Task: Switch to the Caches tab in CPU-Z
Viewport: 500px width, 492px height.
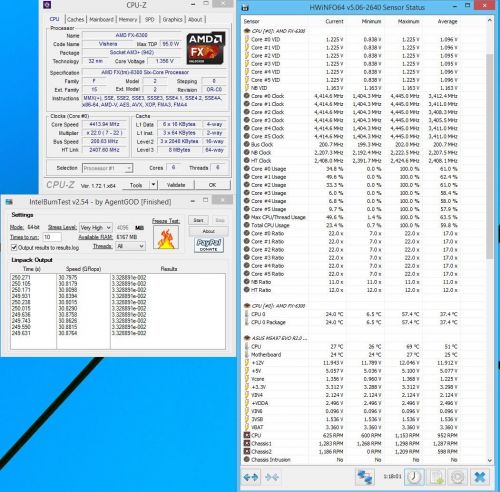Action: [76, 19]
